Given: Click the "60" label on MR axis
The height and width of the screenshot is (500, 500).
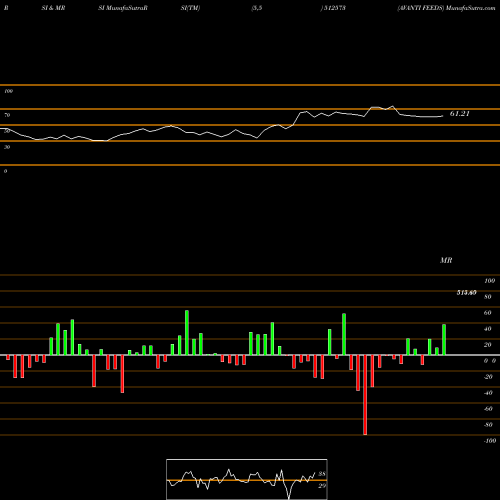Looking at the screenshot, I should tap(488, 313).
